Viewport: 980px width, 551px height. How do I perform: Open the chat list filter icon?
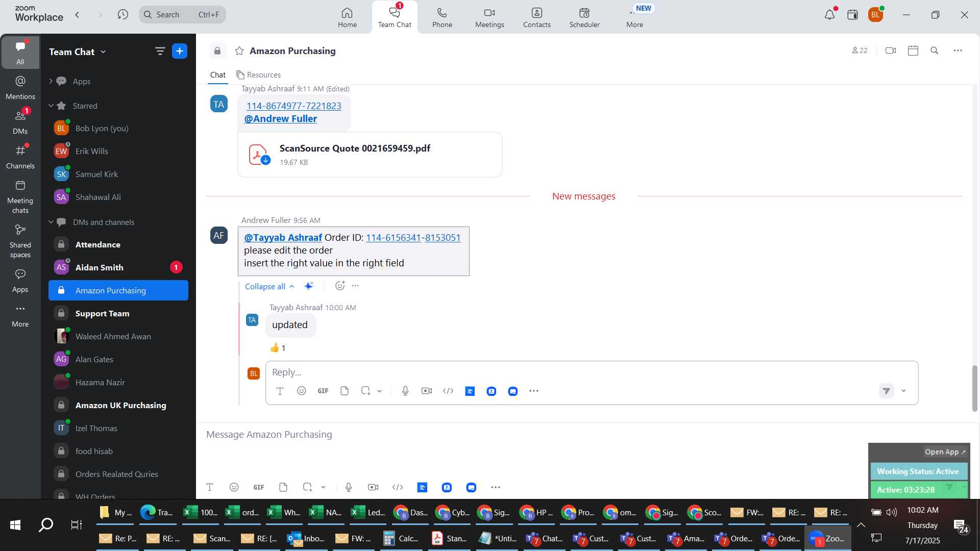pyautogui.click(x=160, y=51)
